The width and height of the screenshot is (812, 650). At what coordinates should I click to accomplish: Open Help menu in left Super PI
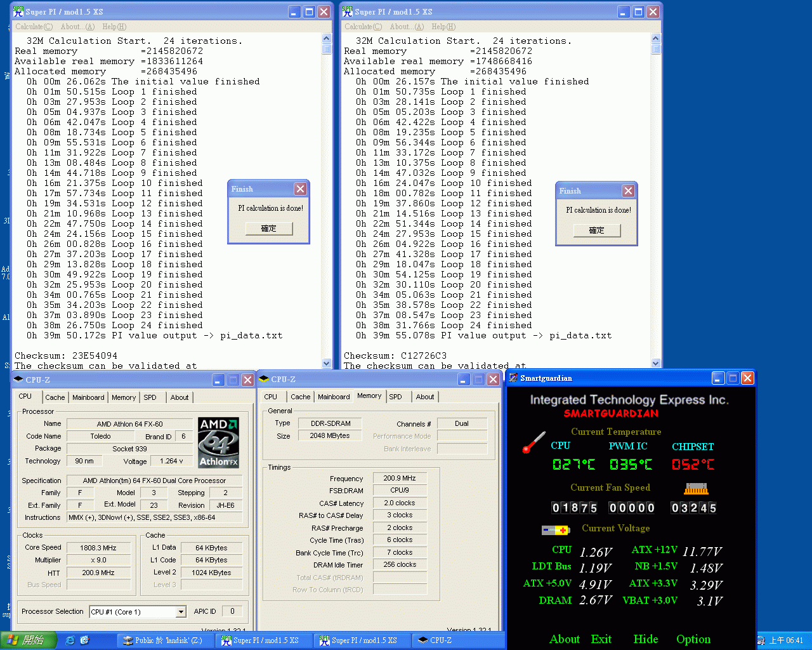point(114,27)
